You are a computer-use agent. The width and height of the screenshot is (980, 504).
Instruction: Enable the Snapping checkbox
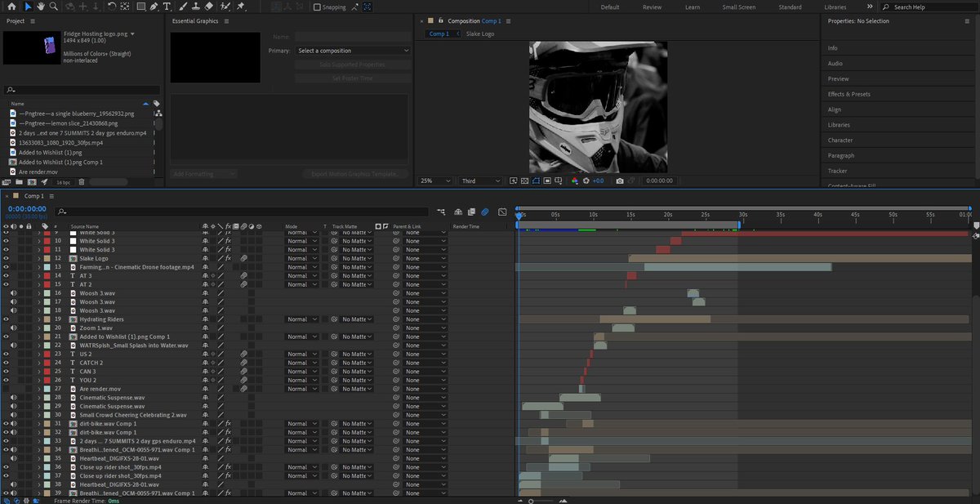point(317,7)
